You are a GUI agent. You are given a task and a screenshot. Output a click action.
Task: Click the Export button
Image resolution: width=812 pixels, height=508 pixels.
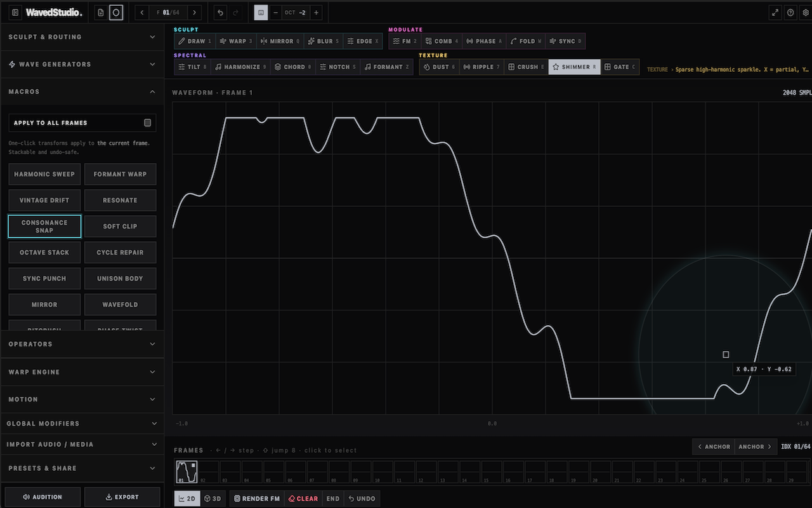pos(122,497)
